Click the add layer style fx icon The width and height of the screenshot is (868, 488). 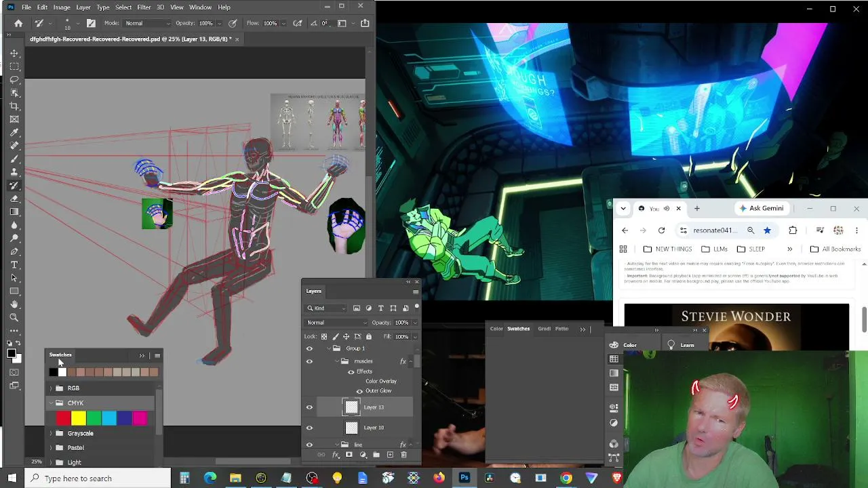coord(335,455)
